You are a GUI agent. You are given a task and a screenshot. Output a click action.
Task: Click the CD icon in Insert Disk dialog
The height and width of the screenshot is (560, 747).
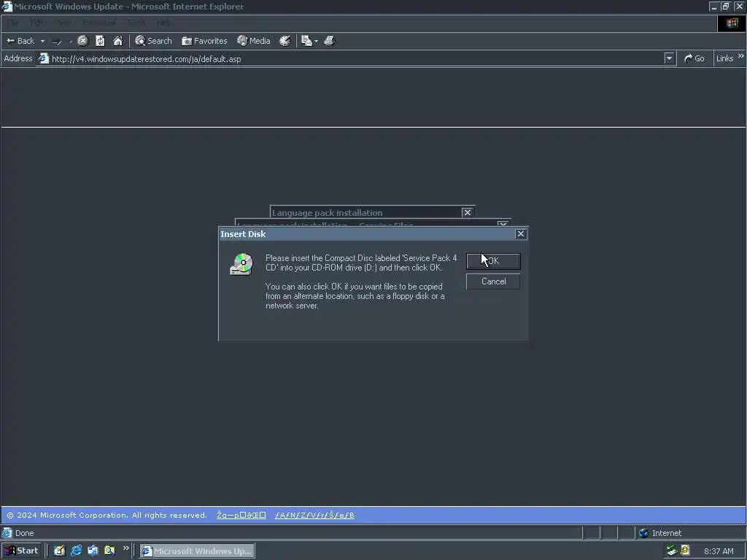(x=241, y=264)
